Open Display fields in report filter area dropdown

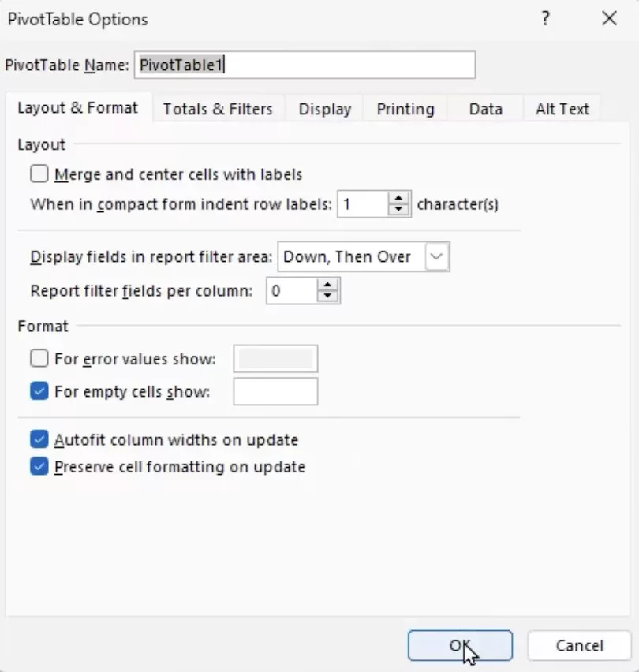(364, 256)
